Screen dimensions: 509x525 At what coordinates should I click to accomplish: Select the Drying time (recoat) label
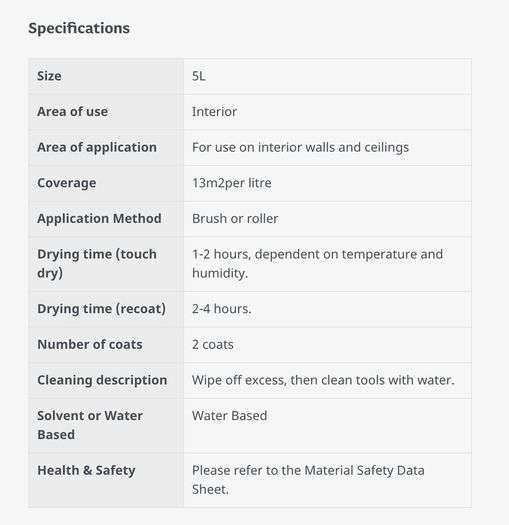(101, 309)
